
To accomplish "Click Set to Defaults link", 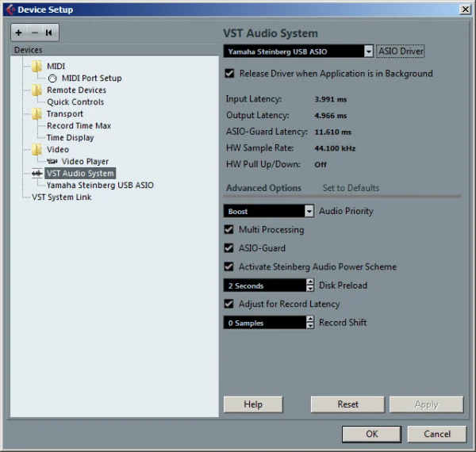I will 351,188.
